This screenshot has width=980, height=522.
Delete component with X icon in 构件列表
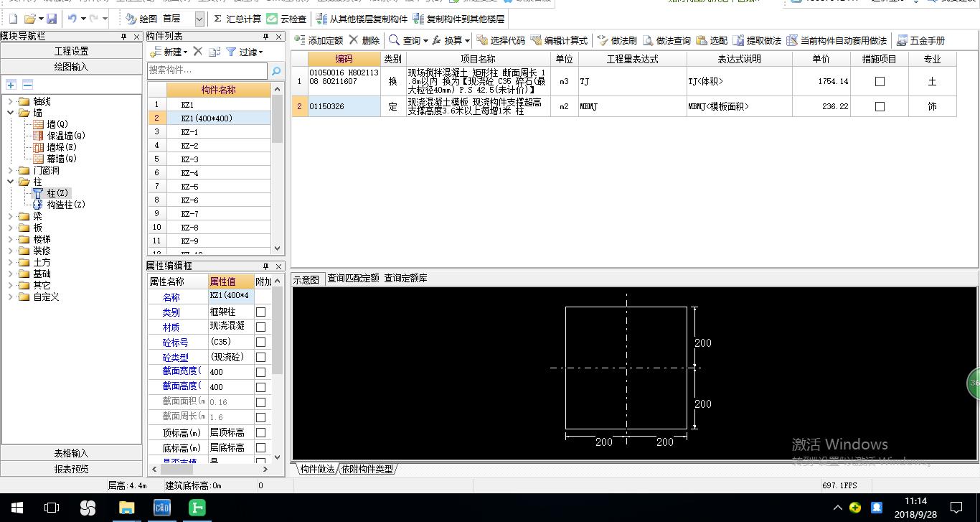198,52
